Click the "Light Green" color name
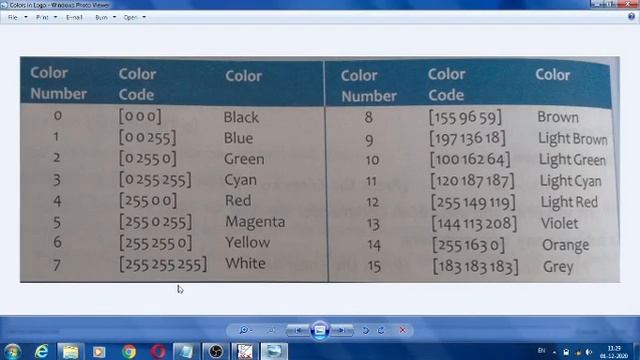Screen dimensions: 640x360 [572, 160]
